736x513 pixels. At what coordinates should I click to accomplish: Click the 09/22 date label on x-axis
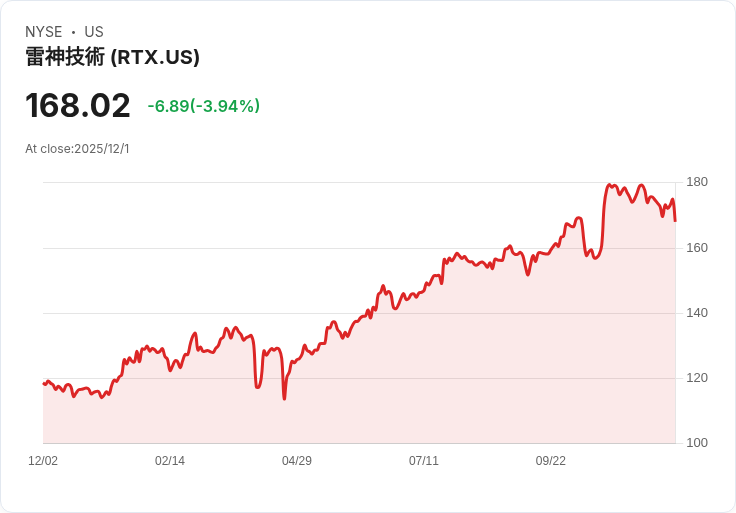click(x=551, y=461)
